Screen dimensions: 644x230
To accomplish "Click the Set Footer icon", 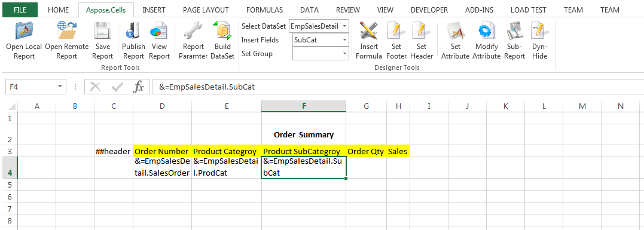I will pyautogui.click(x=396, y=31).
